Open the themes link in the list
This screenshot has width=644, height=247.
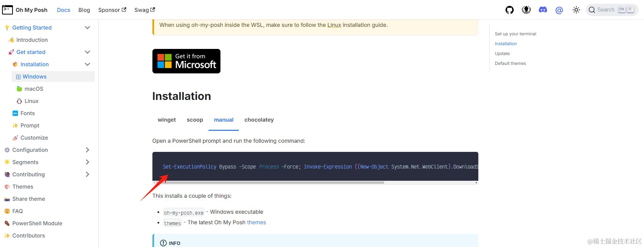point(257,222)
